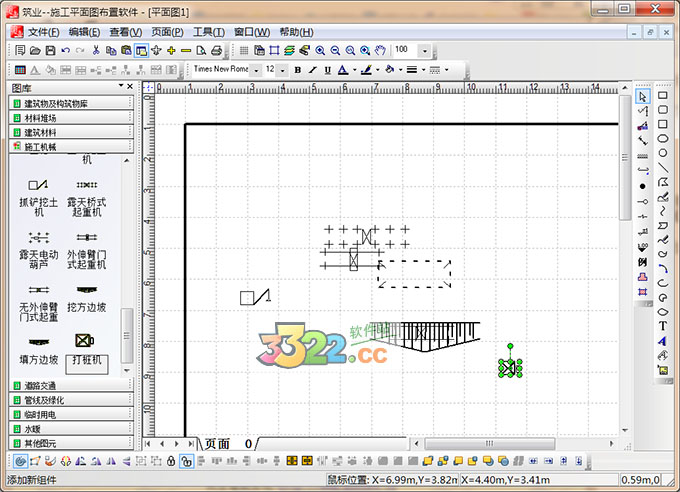Toggle Bold text formatting

[x=297, y=70]
